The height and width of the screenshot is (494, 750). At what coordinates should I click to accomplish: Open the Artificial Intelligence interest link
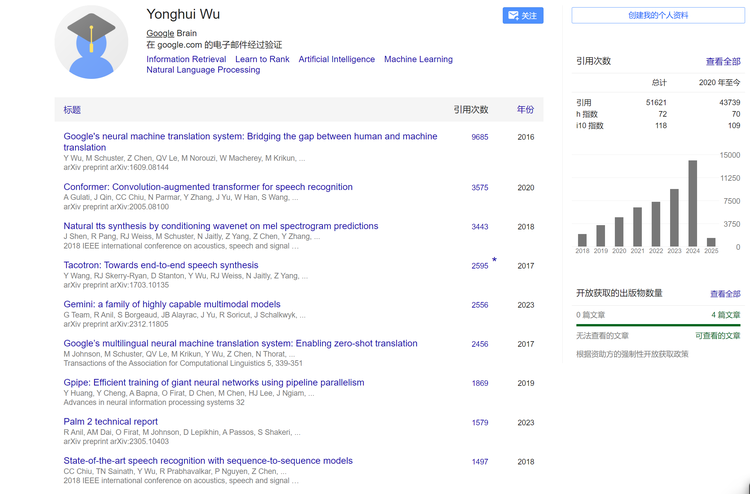(337, 59)
